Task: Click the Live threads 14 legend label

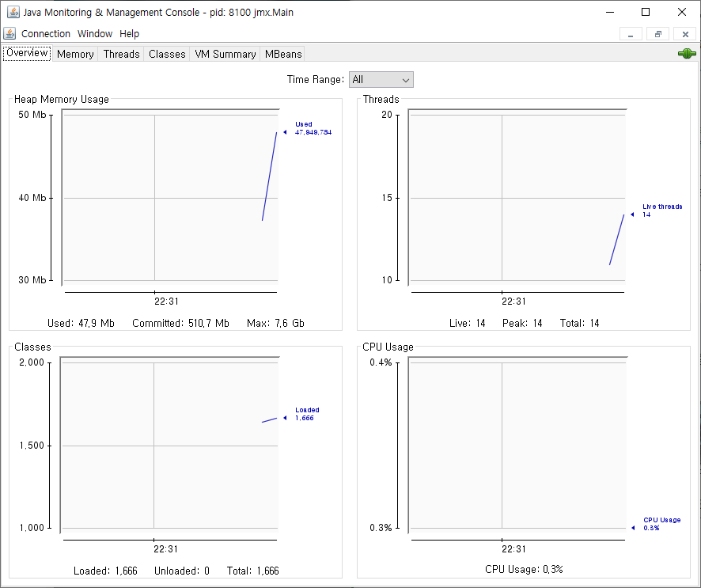Action: tap(662, 211)
